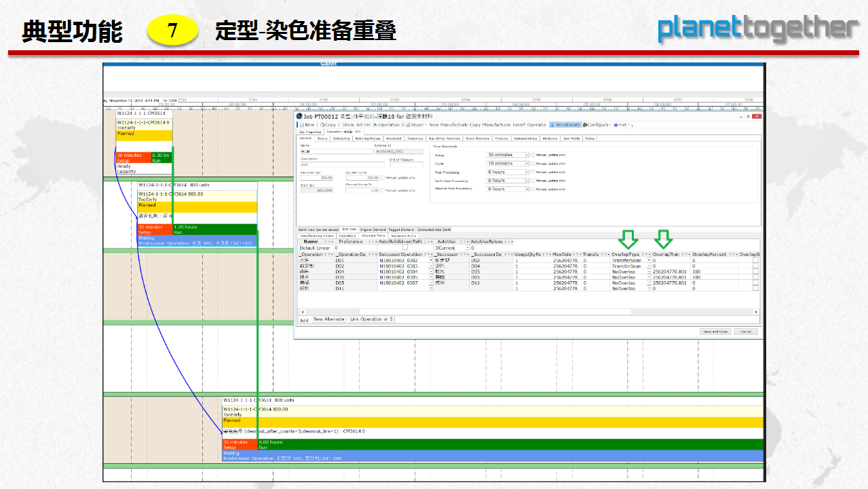Open the Alternate Paths tab
Image resolution: width=868 pixels, height=489 pixels.
point(373,236)
